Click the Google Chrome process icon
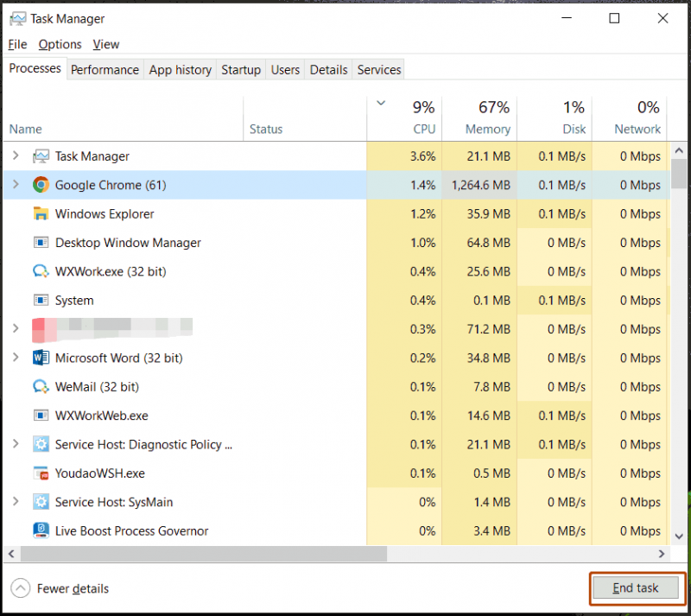This screenshot has width=691, height=616. tap(41, 185)
